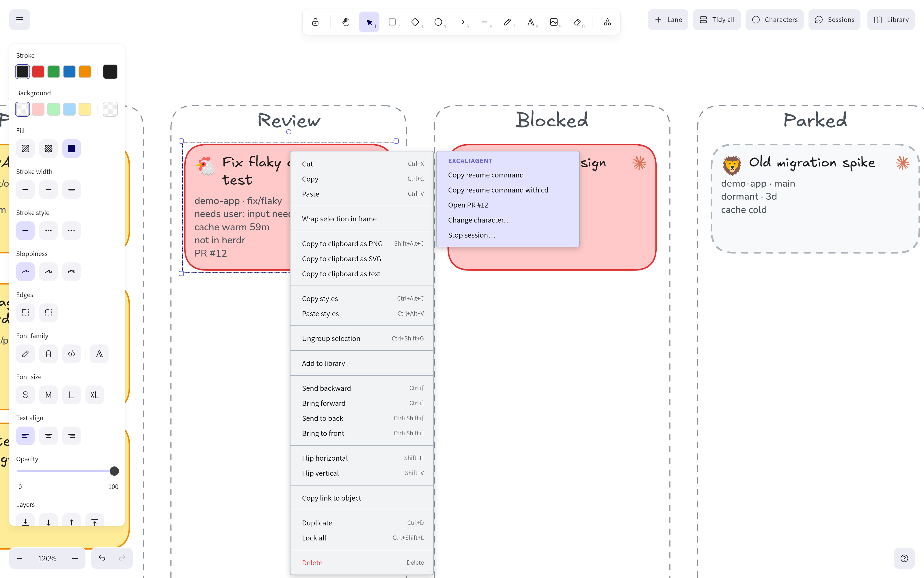Select the Text tool

[x=531, y=22]
